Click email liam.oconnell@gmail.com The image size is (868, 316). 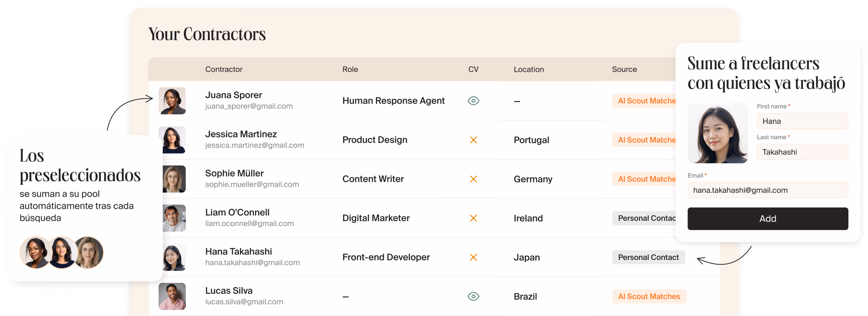pyautogui.click(x=249, y=224)
